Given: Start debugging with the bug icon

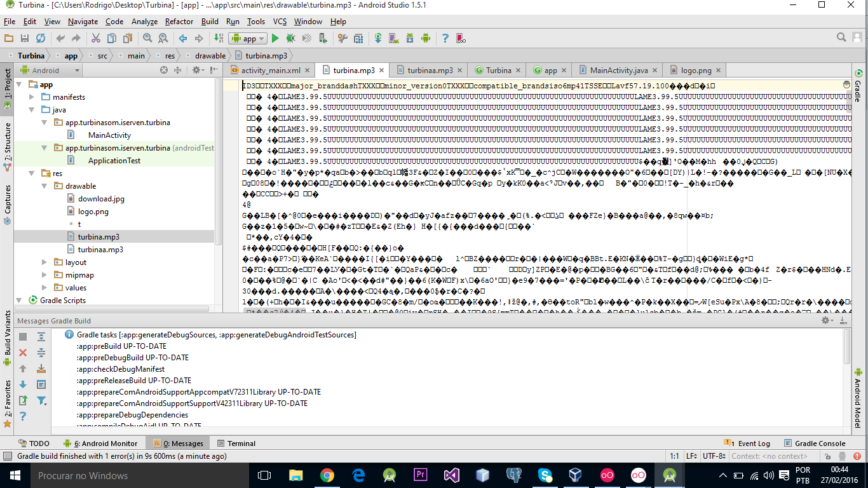Looking at the screenshot, I should pos(291,39).
